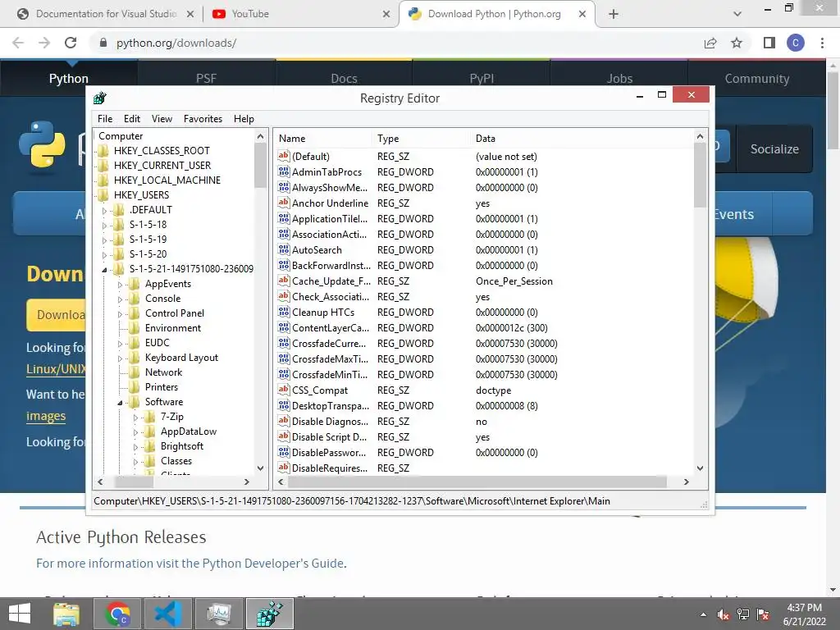Open the Favorites menu in Registry Editor
This screenshot has height=630, width=840.
tap(203, 119)
